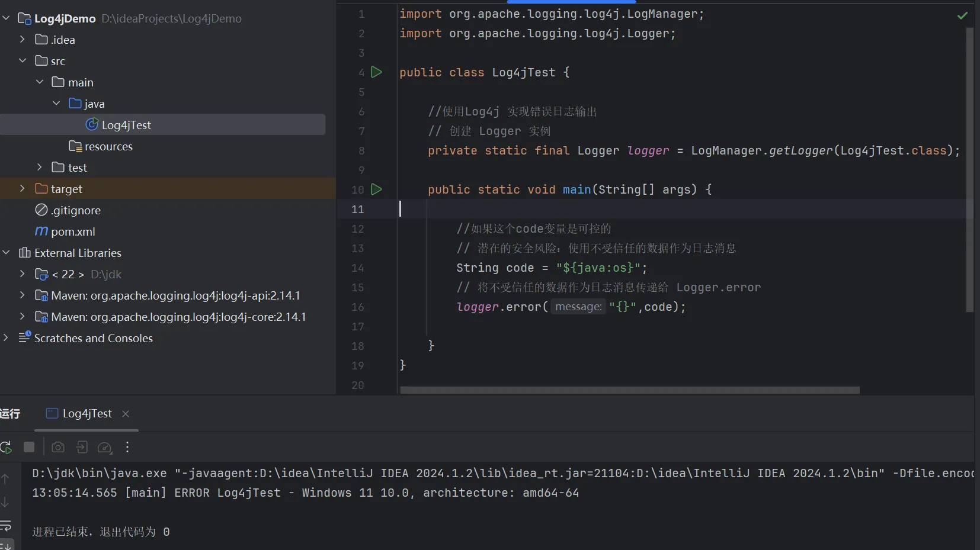Expand the .idea folder

(22, 40)
